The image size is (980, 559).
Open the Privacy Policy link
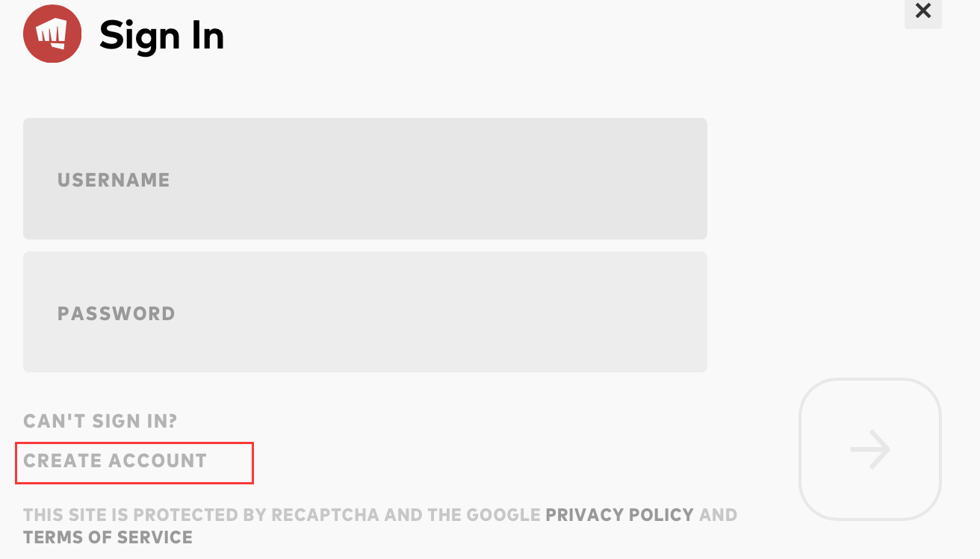click(619, 515)
